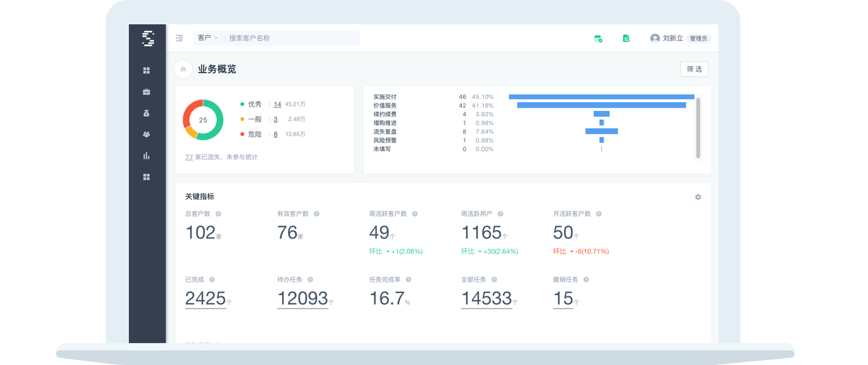Click the green document edit icon

pyautogui.click(x=626, y=38)
